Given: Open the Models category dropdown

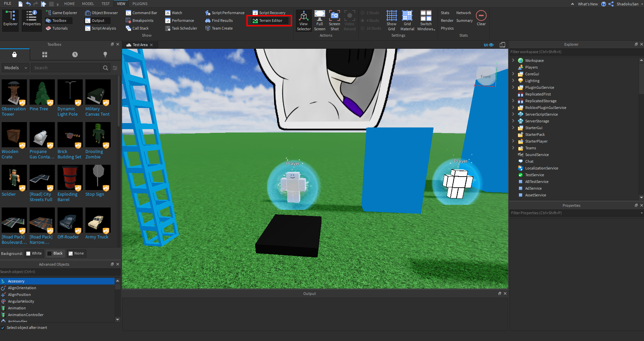Looking at the screenshot, I should pos(15,68).
